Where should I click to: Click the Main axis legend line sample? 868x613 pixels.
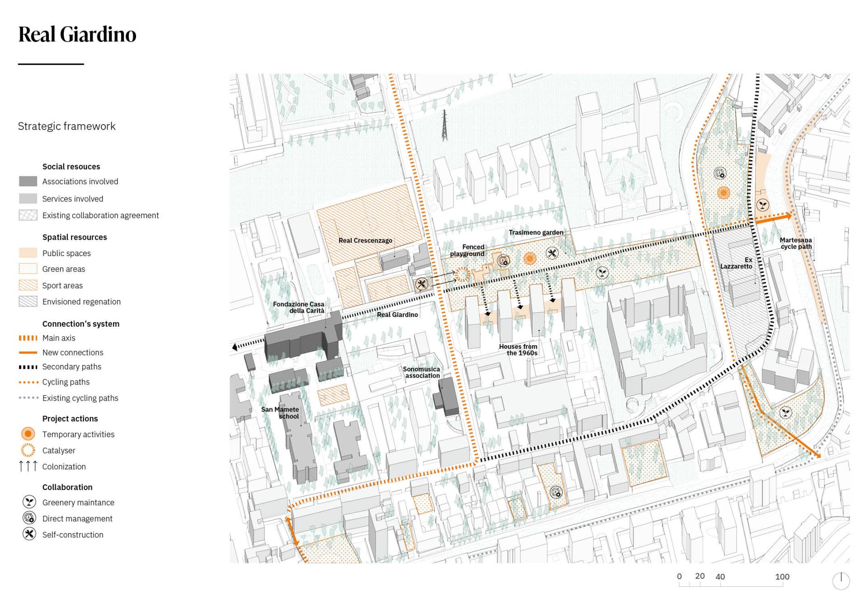click(28, 338)
